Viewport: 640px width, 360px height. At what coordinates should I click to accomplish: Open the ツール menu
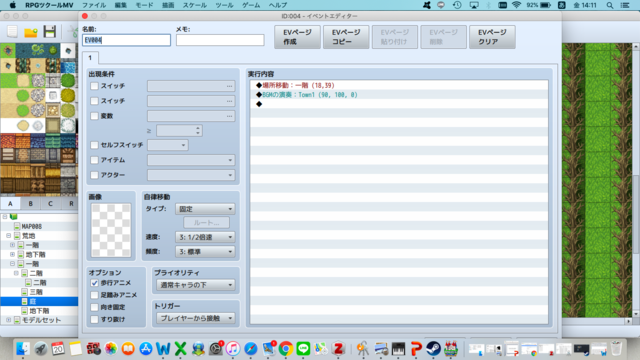[224, 5]
